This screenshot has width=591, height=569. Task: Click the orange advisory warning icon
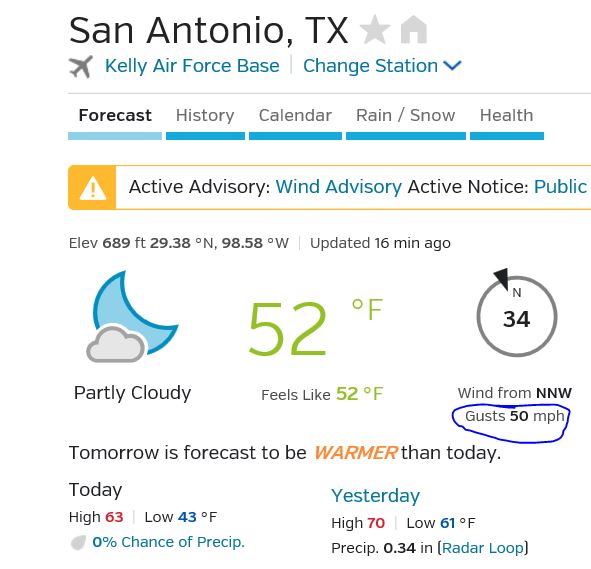[92, 187]
